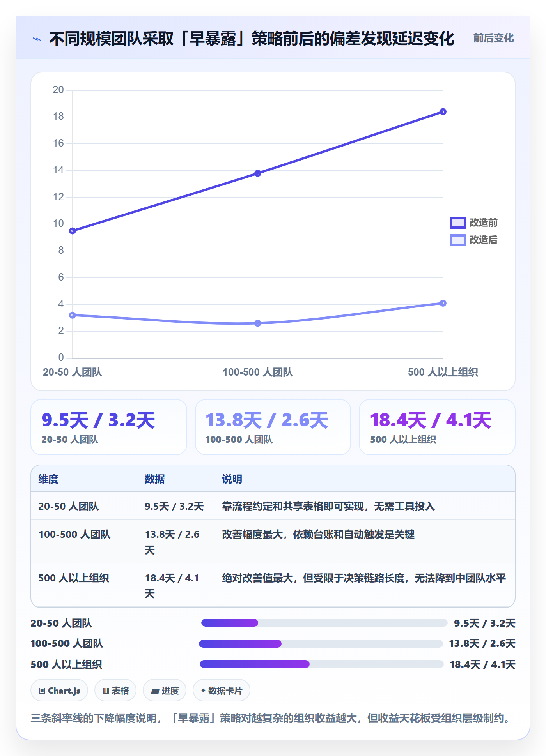Select the 9.5天 / 3.2天 data card
The image size is (546, 756).
[109, 427]
